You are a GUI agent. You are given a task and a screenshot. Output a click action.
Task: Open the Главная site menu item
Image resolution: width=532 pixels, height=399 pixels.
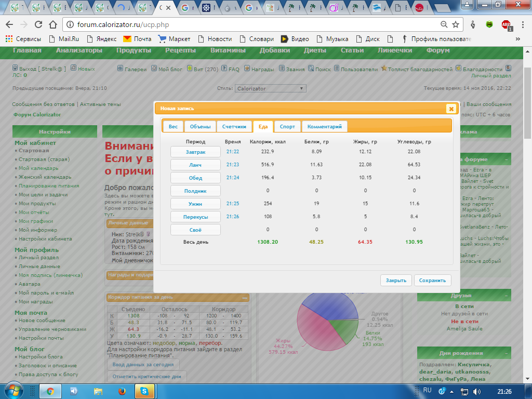pos(27,50)
